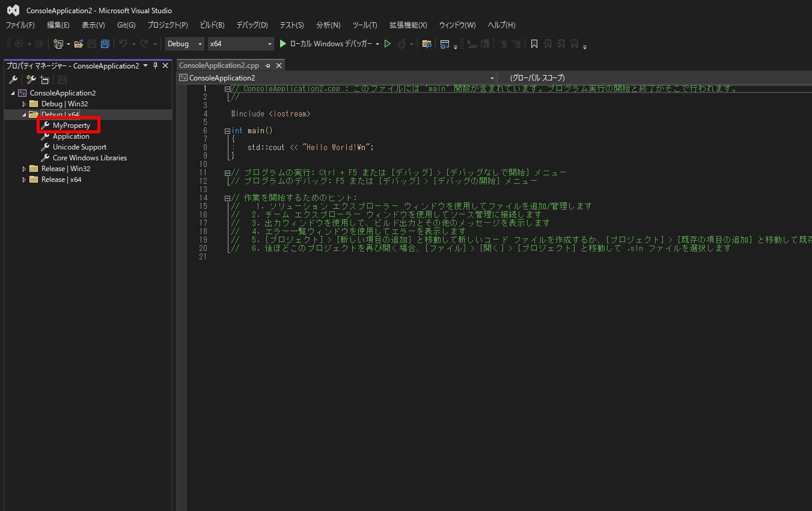The height and width of the screenshot is (511, 812).
Task: Open New Project dropdown arrow
Action: [x=68, y=44]
